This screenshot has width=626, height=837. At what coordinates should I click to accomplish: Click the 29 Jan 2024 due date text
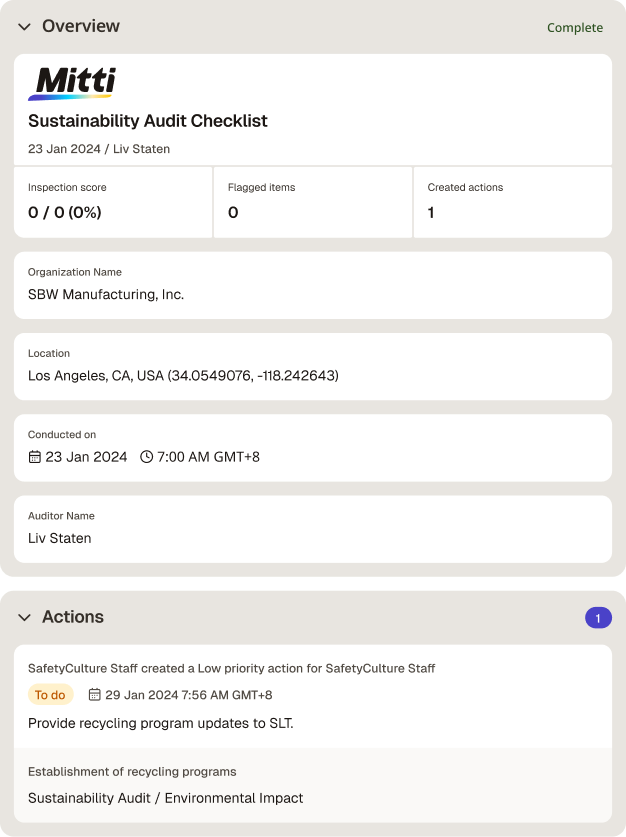coord(188,695)
